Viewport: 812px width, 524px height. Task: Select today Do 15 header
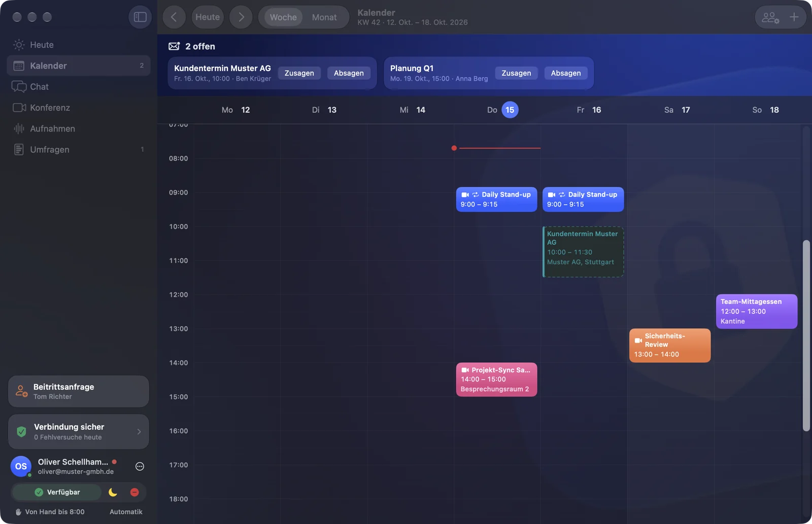tap(502, 110)
